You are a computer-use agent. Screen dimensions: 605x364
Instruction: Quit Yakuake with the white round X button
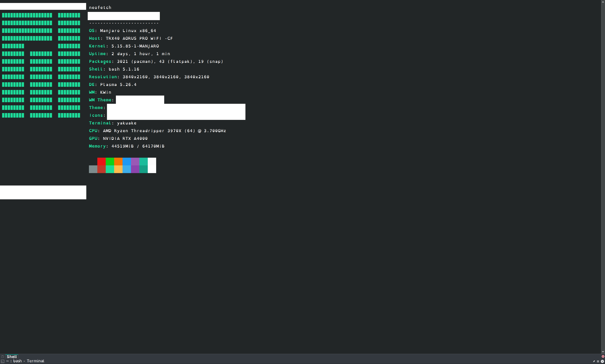pyautogui.click(x=602, y=361)
